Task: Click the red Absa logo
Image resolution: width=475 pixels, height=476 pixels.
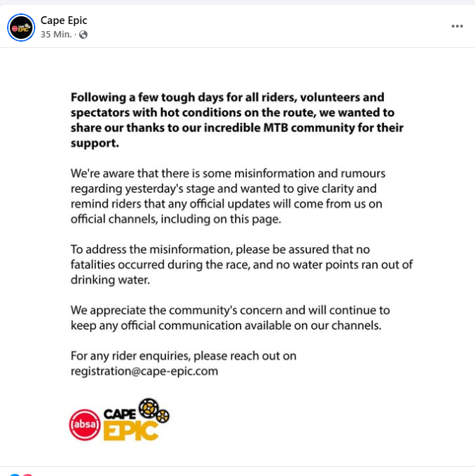Action: tap(85, 424)
